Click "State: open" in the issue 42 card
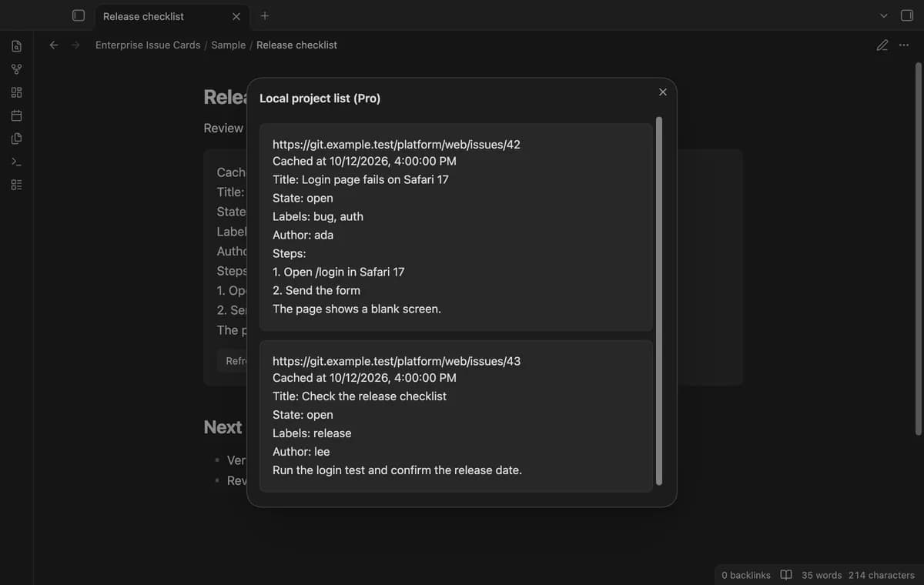Screen dimensions: 924x585 303,198
